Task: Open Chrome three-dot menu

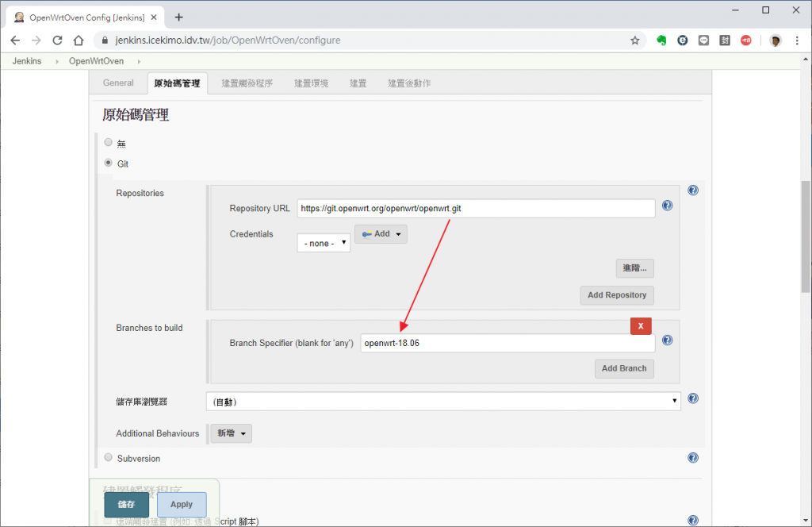Action: (797, 40)
